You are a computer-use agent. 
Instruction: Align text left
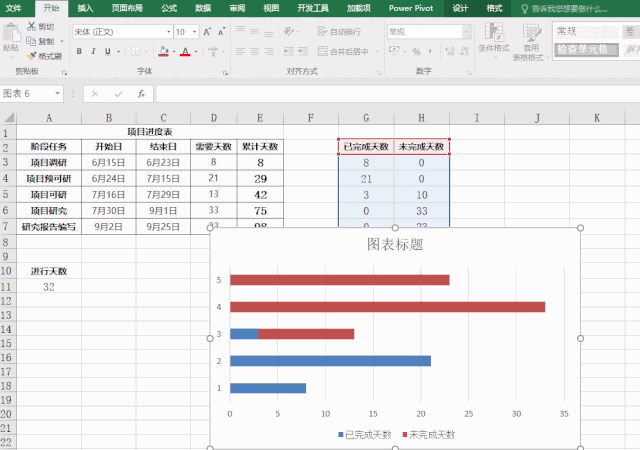240,51
